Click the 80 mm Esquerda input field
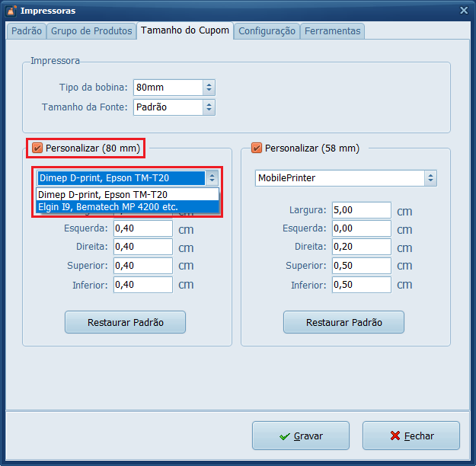Viewport: 476px width, 466px height. 143,228
